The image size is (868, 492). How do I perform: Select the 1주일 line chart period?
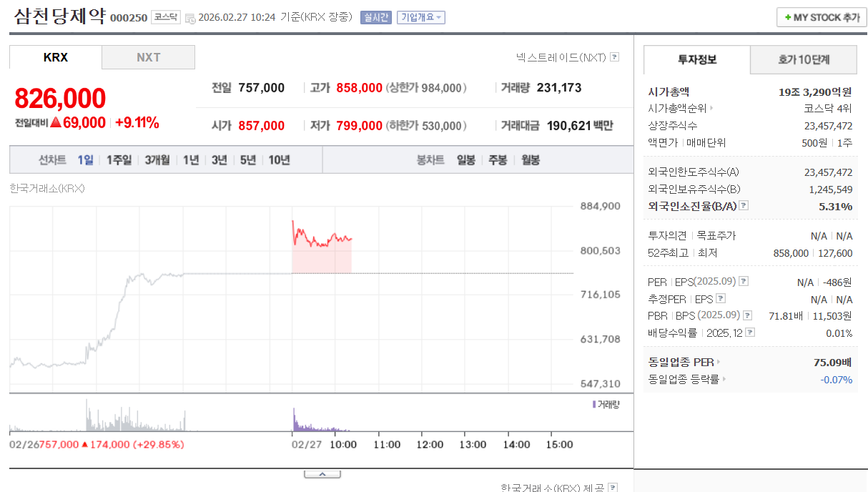click(119, 159)
